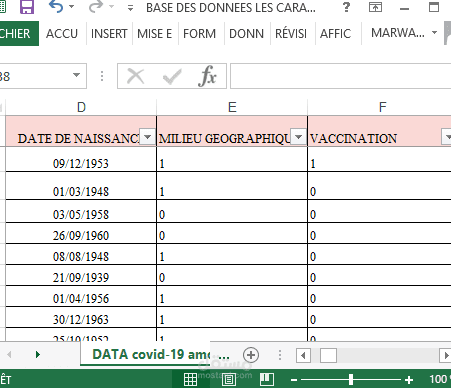Viewport: 451px width, 388px height.
Task: Switch to Page Layout view
Action: tap(229, 379)
